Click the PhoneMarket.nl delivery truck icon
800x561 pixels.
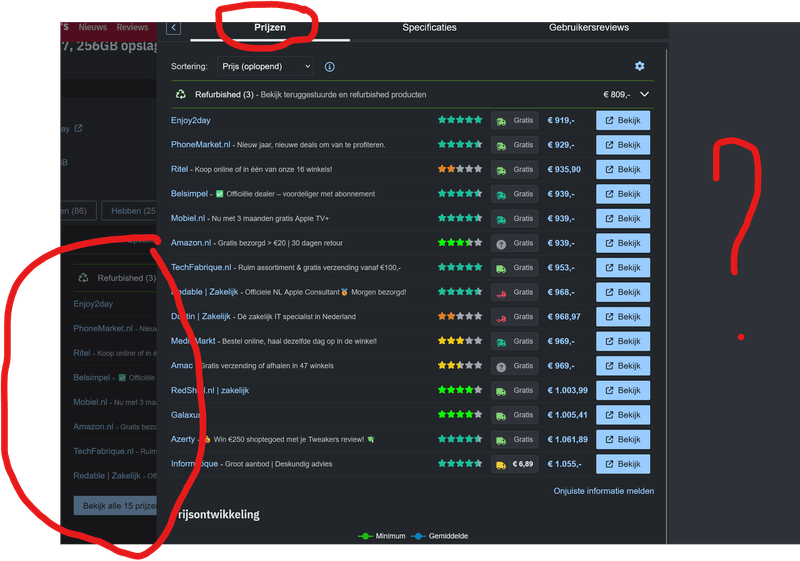pyautogui.click(x=501, y=145)
